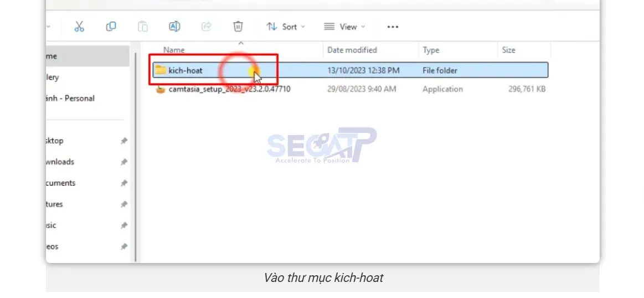Unpin Videos using its pin icon
644x298 pixels.
coord(123,247)
